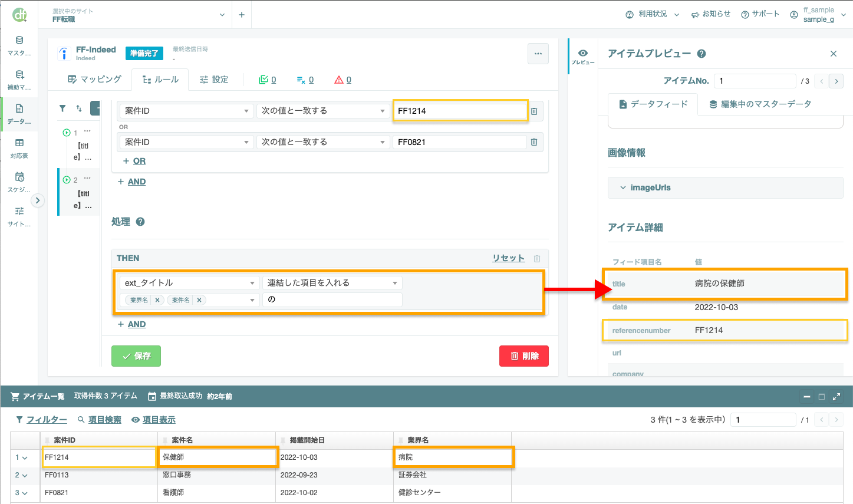853x504 pixels.
Task: Expand the left sidebar with arrow button
Action: (x=38, y=200)
